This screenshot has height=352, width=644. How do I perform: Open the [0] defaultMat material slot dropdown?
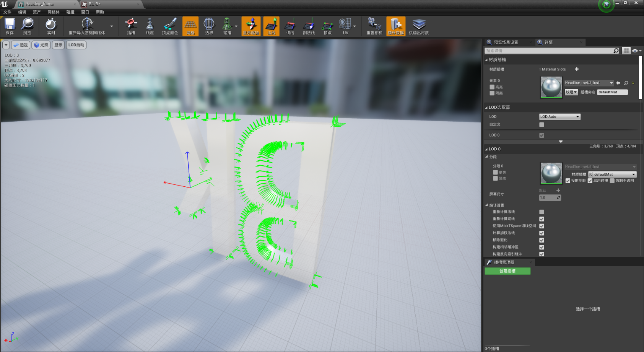(x=612, y=174)
